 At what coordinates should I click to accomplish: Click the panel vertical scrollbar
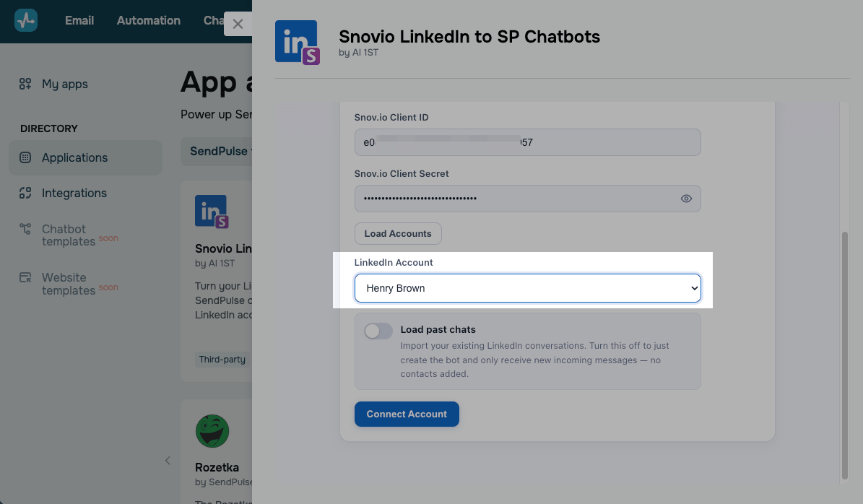click(845, 355)
